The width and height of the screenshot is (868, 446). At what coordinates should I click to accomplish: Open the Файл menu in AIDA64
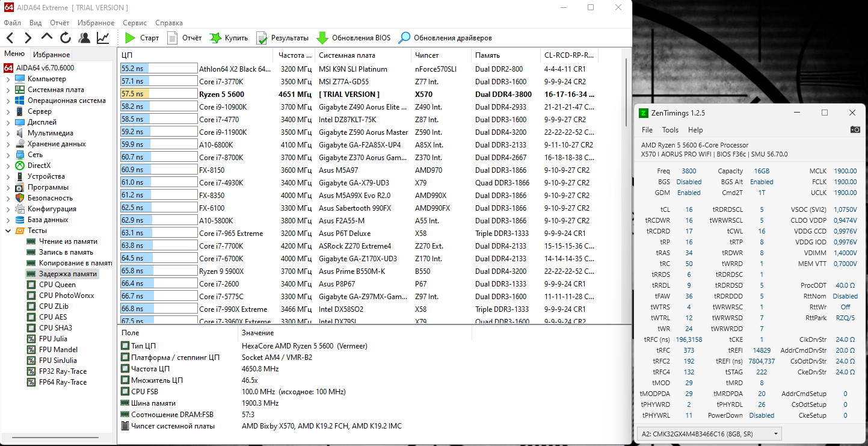(x=12, y=23)
